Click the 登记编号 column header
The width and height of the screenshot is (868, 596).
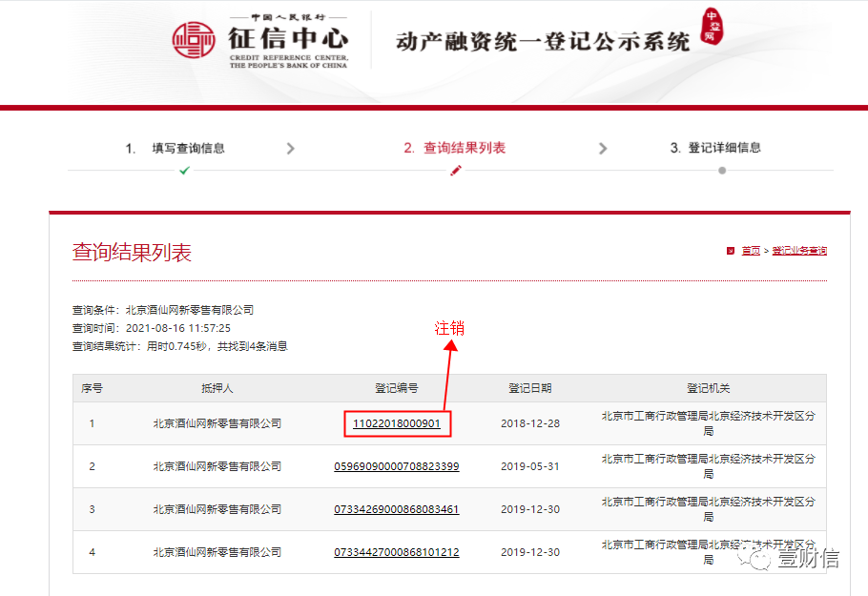(397, 388)
